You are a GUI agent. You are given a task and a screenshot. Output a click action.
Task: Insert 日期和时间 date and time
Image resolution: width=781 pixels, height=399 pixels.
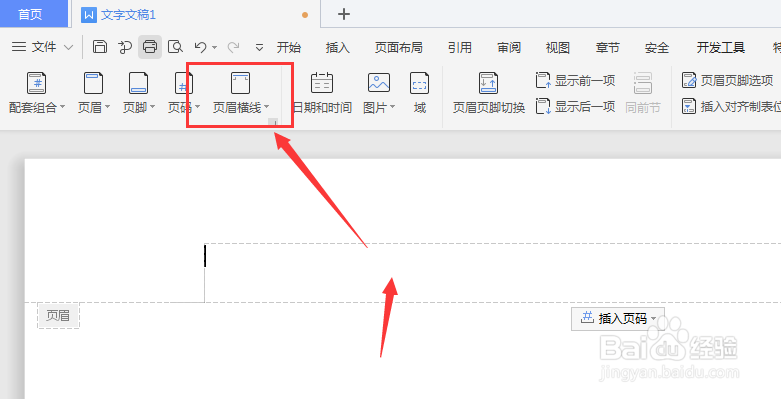click(x=322, y=93)
